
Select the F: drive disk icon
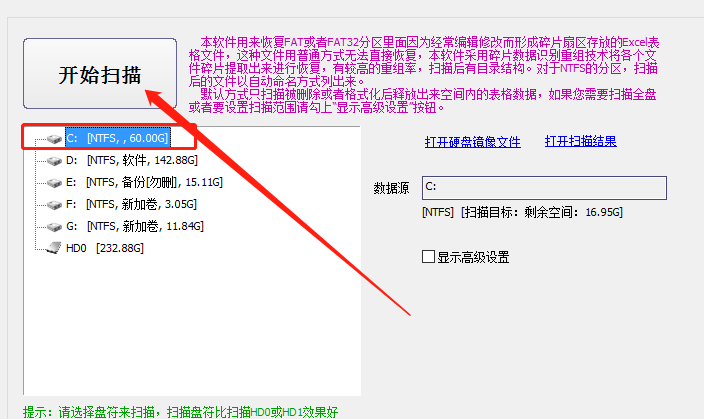(54, 205)
